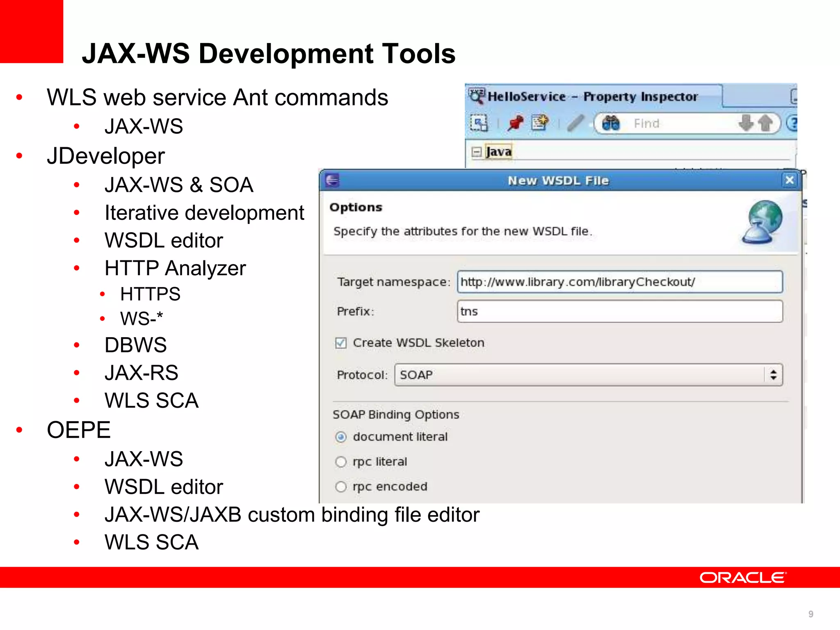Click the blue help question mark icon
The image size is (840, 630).
click(x=792, y=123)
